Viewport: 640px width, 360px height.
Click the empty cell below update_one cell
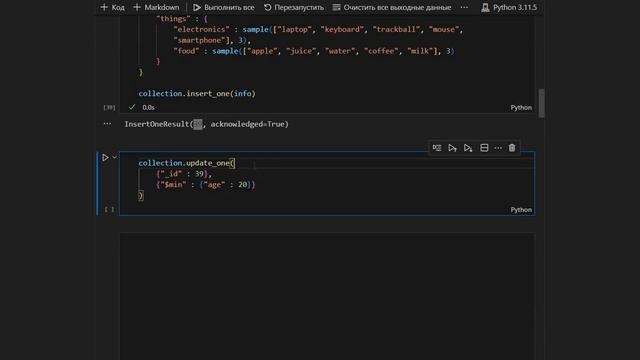327,296
